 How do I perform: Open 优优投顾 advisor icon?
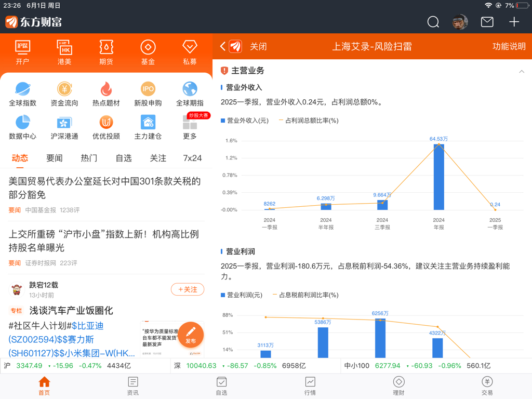tap(106, 127)
